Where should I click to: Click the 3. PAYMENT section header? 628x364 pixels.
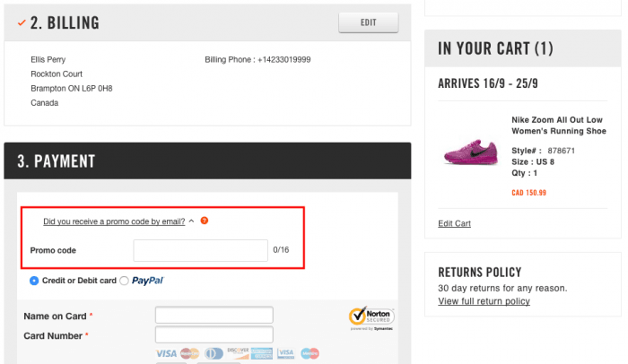[207, 160]
